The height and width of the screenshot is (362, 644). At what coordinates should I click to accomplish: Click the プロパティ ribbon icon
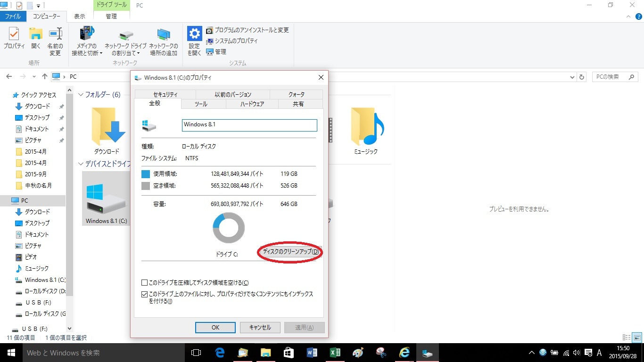point(14,39)
